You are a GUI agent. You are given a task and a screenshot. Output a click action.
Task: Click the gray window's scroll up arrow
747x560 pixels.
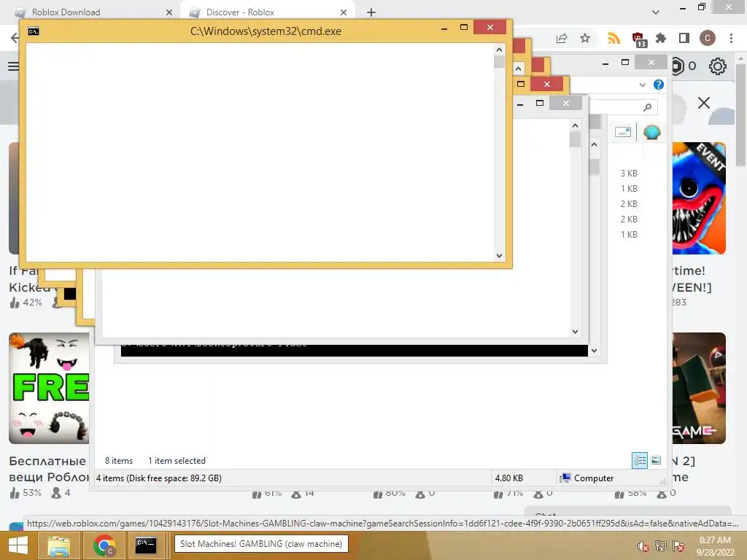575,125
